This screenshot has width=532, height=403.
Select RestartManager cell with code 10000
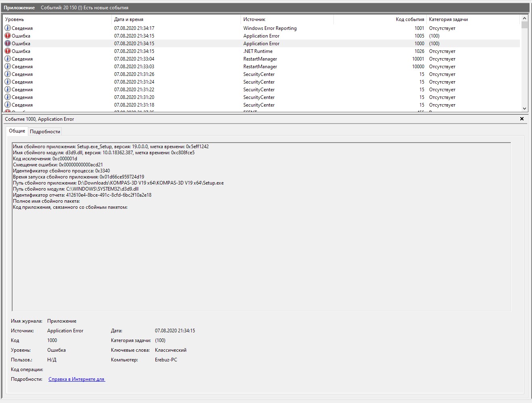click(260, 67)
